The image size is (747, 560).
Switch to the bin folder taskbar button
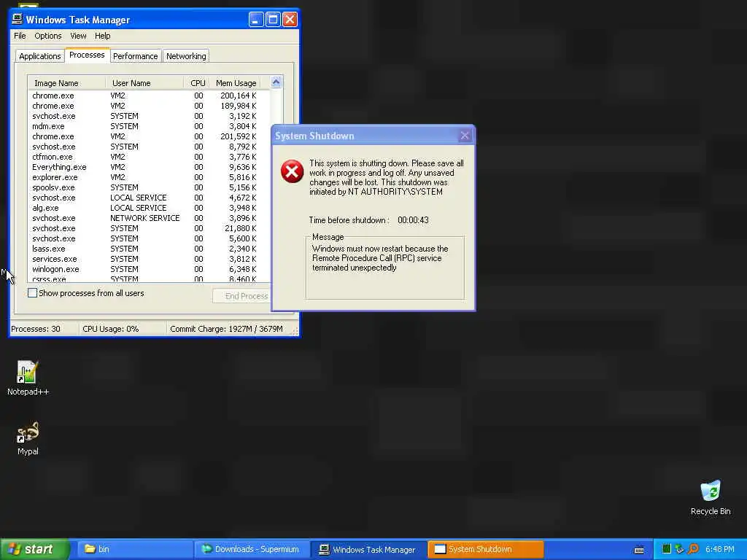pyautogui.click(x=135, y=550)
